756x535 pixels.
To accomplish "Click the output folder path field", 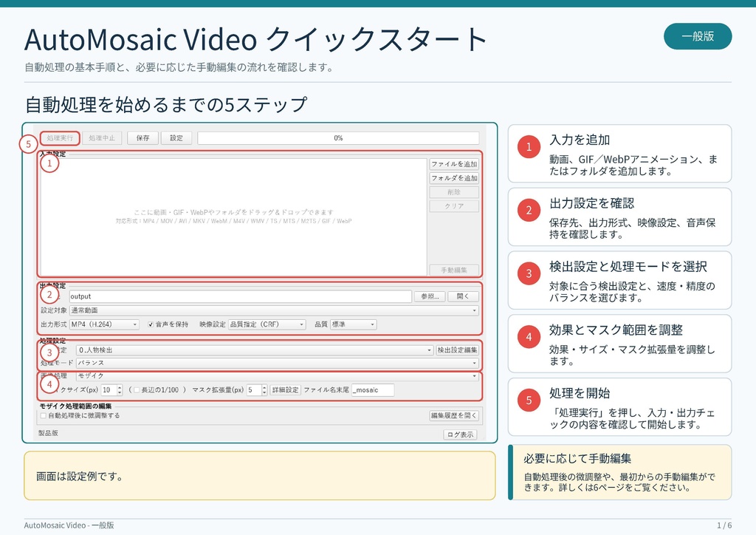I will pyautogui.click(x=240, y=296).
